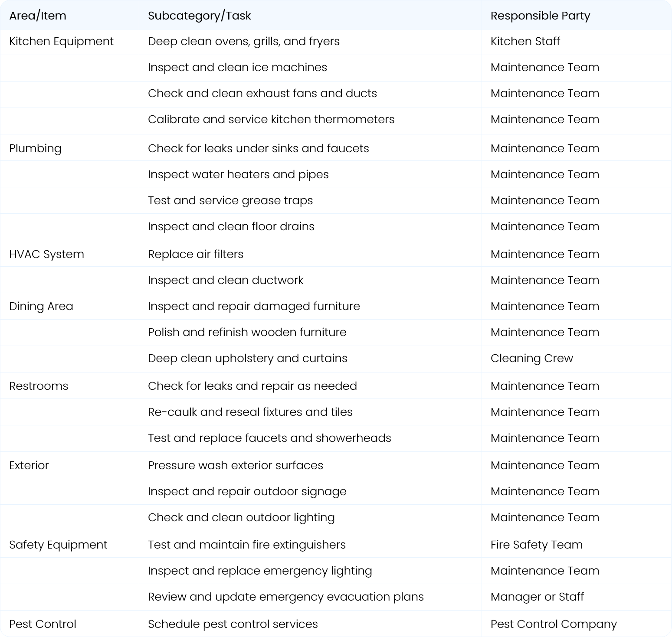This screenshot has width=672, height=637.
Task: Click 'Inspect and replace emergency lighting'
Action: [x=260, y=571]
